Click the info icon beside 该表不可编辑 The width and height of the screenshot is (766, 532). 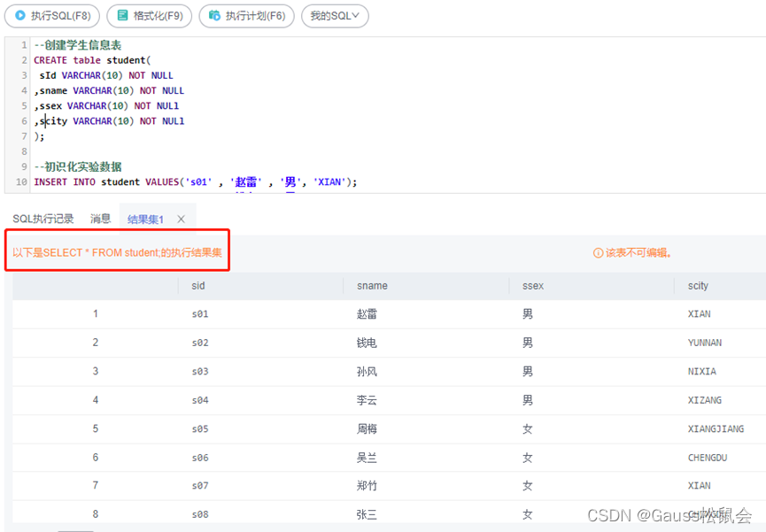point(598,253)
